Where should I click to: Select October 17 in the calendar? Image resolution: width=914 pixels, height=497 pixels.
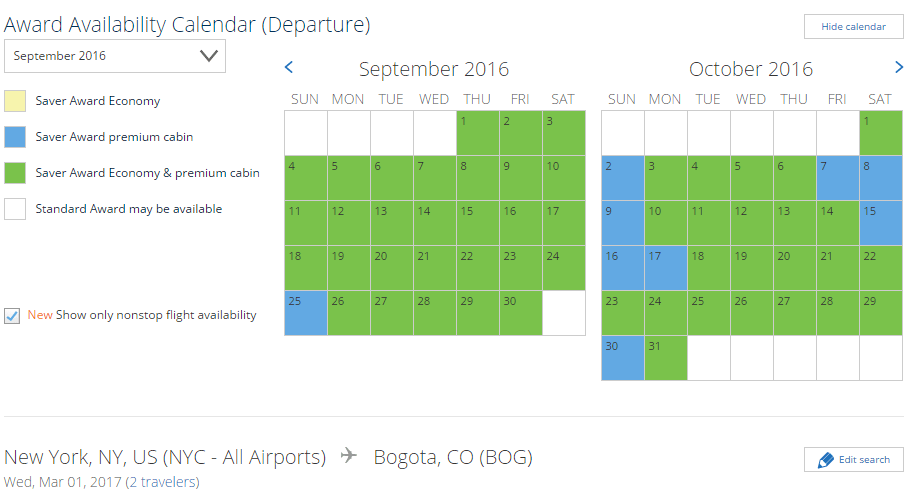pos(666,268)
